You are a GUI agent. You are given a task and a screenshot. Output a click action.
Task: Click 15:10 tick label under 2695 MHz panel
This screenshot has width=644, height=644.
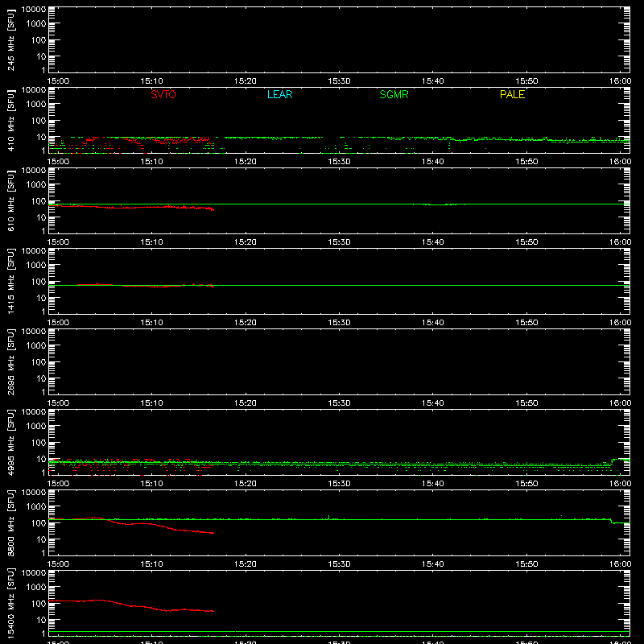[x=151, y=403]
